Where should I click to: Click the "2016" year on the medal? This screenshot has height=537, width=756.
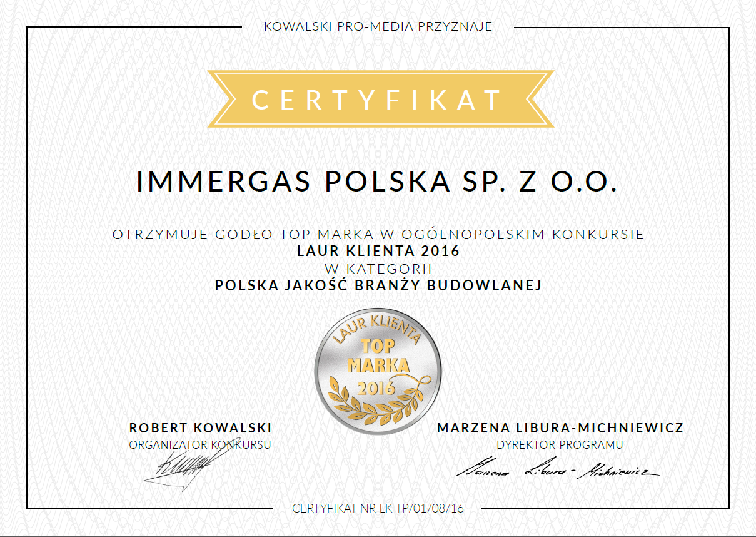point(376,388)
